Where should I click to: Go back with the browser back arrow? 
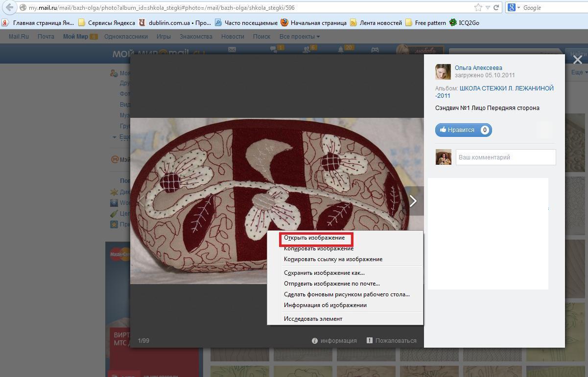(9, 7)
